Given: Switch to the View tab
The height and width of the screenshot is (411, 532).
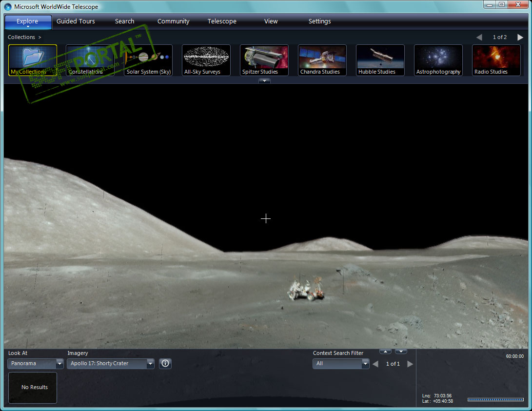Looking at the screenshot, I should pos(271,21).
